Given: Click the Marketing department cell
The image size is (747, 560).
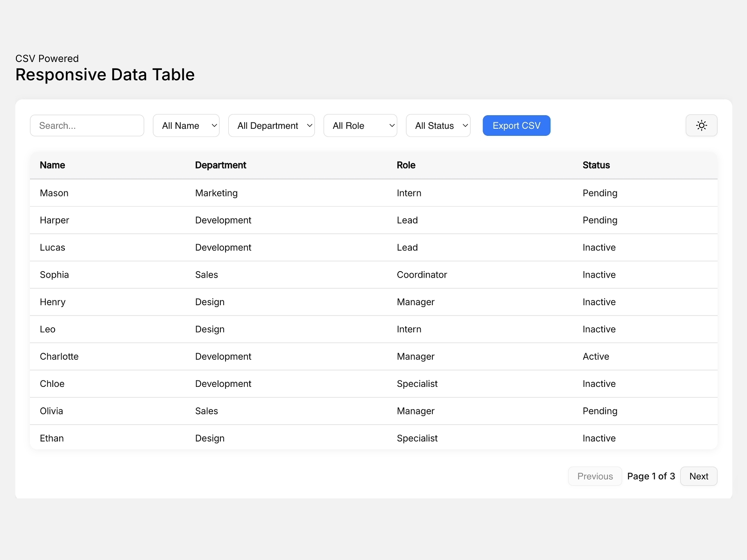Looking at the screenshot, I should 216,193.
